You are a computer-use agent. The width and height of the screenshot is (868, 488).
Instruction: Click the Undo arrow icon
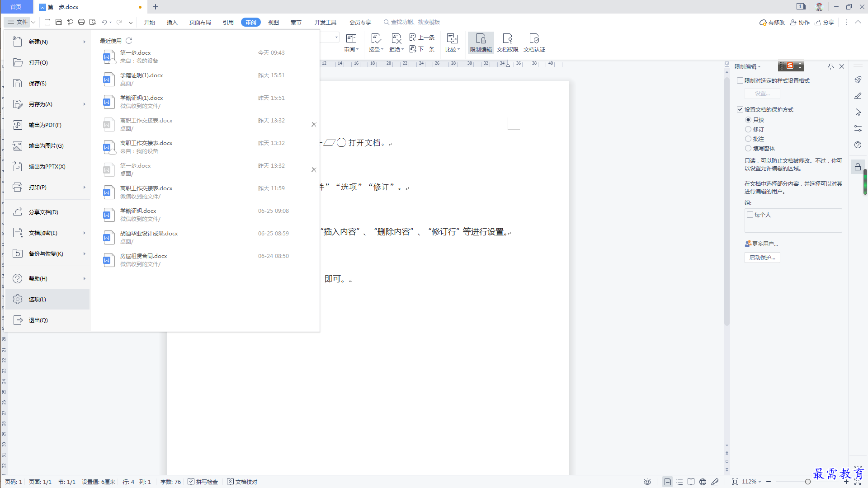coord(104,22)
